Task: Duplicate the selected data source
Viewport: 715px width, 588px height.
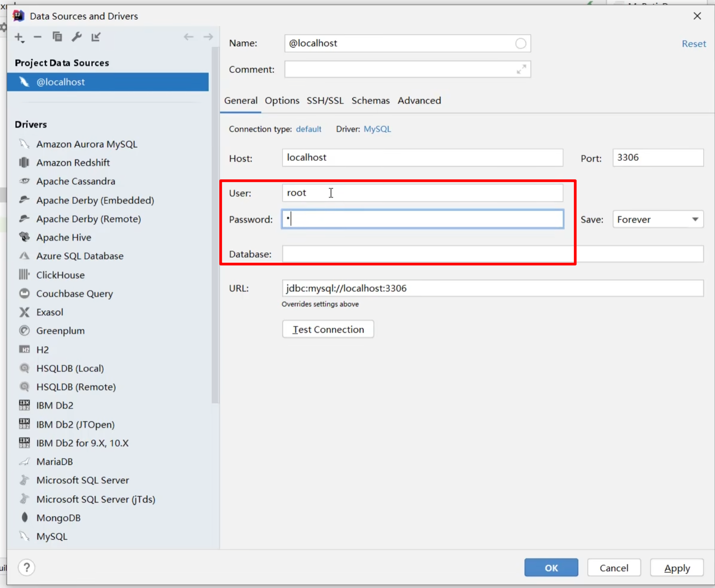Action: tap(57, 37)
